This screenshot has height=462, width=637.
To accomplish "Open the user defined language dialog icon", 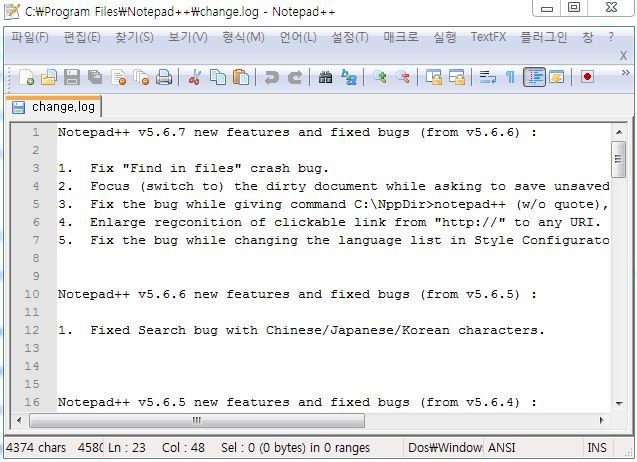I will [557, 77].
